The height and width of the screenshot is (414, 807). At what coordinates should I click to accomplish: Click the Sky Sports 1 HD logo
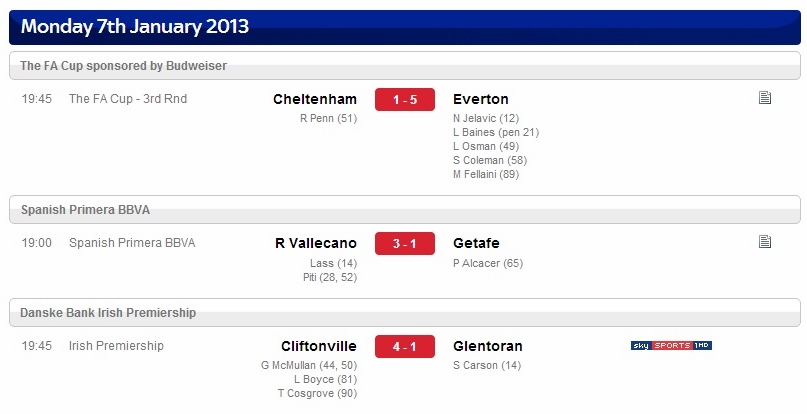point(671,346)
